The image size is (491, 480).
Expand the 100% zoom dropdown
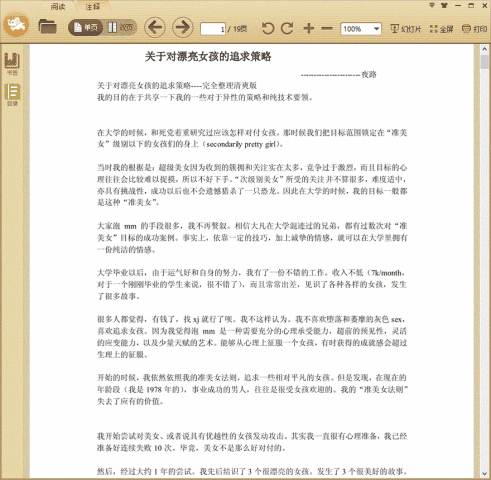click(376, 29)
